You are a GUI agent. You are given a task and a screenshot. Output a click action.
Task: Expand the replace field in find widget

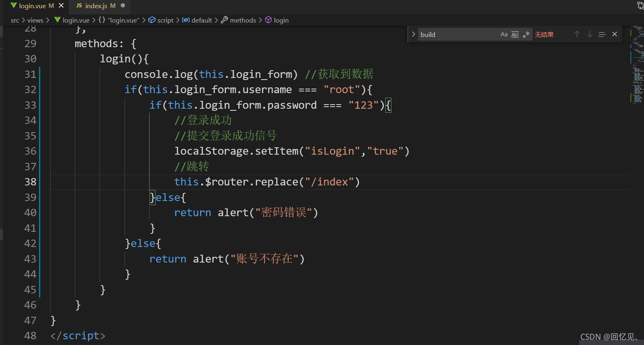[x=413, y=34]
